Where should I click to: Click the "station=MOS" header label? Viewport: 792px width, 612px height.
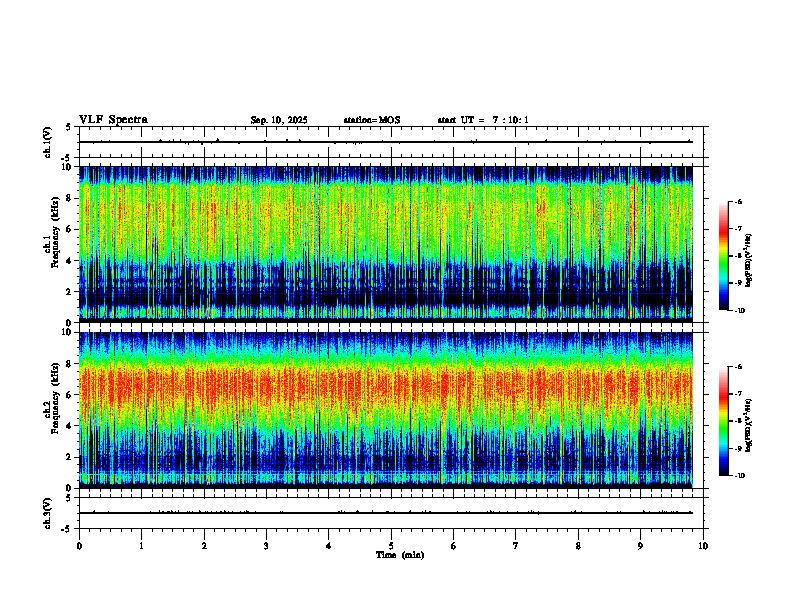(372, 120)
